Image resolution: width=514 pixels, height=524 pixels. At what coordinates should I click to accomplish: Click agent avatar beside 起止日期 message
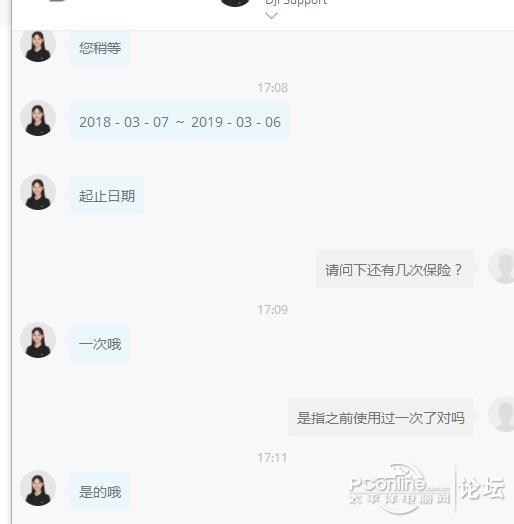click(x=38, y=192)
